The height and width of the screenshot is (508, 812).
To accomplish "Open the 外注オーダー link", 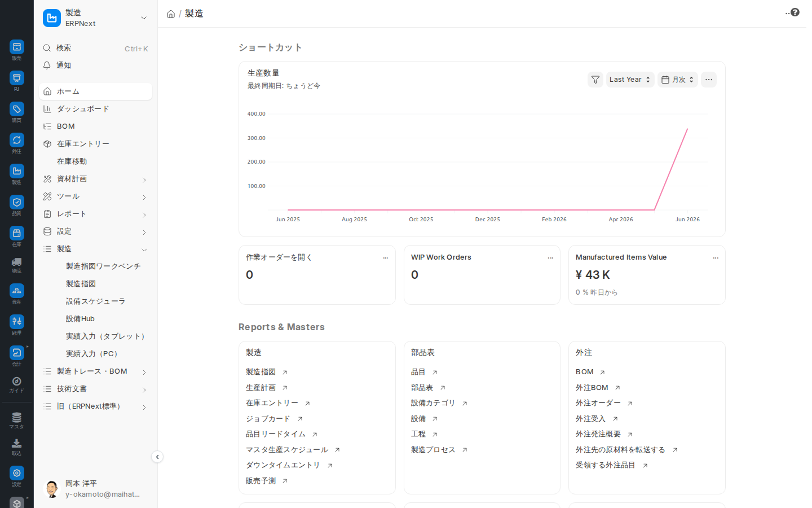I will click(598, 403).
